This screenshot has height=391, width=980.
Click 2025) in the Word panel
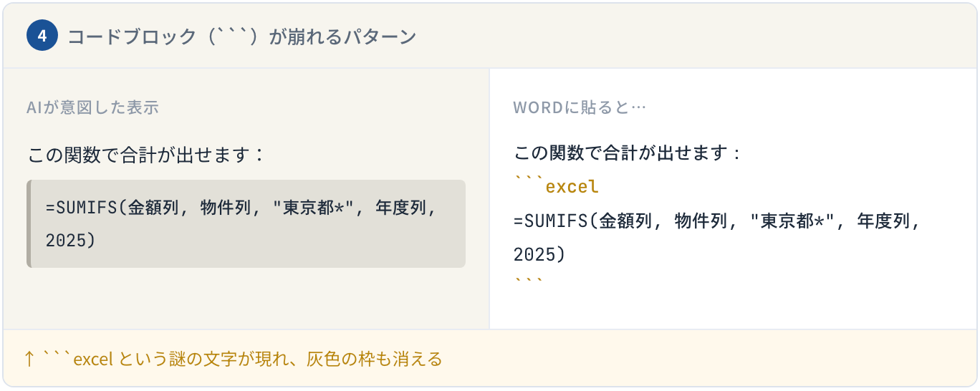pyautogui.click(x=539, y=254)
